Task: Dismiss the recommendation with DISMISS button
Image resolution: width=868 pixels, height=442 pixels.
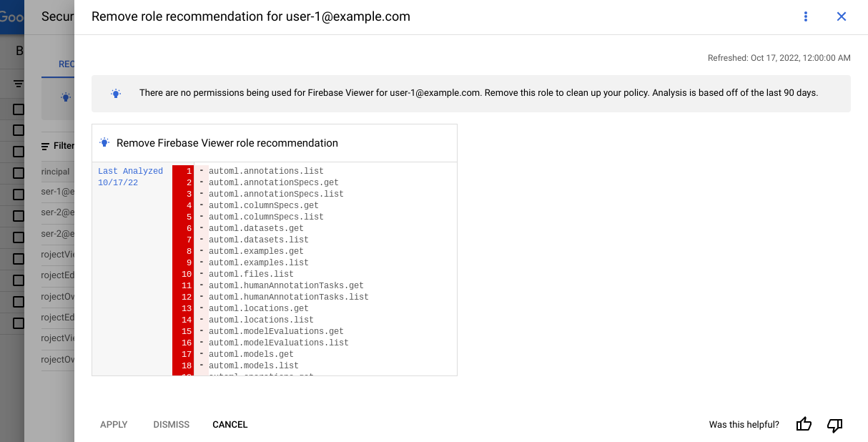Action: [172, 425]
